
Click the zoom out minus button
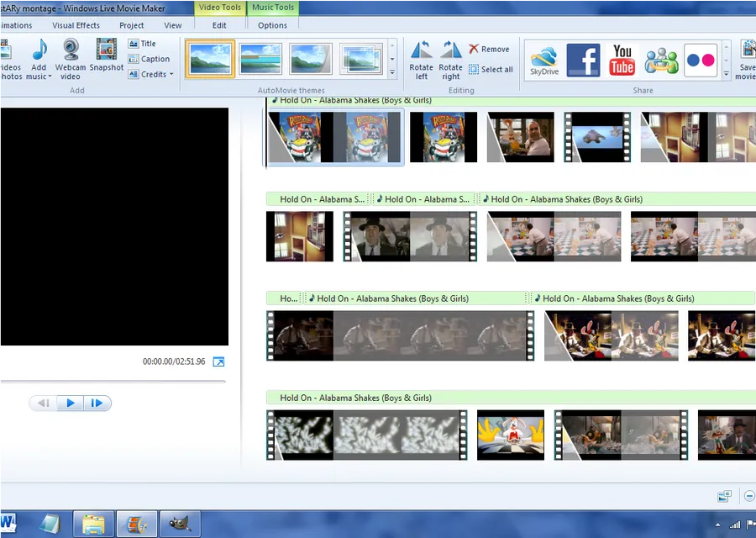[x=749, y=496]
